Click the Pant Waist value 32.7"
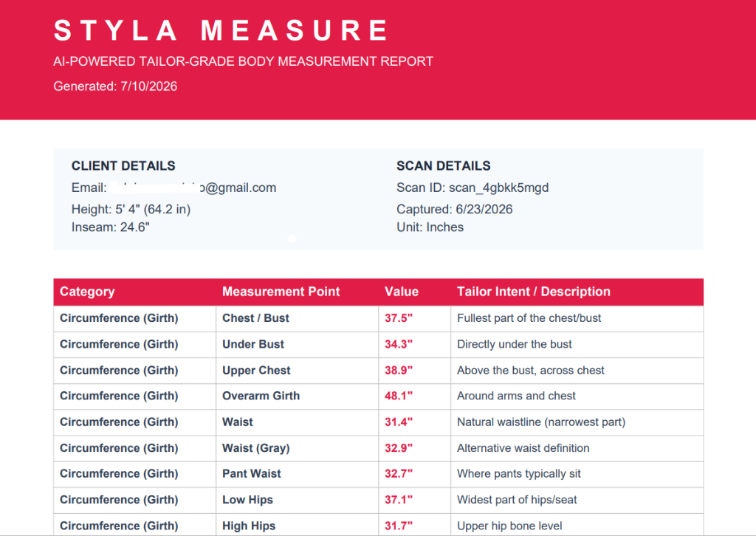This screenshot has width=756, height=536. click(399, 474)
